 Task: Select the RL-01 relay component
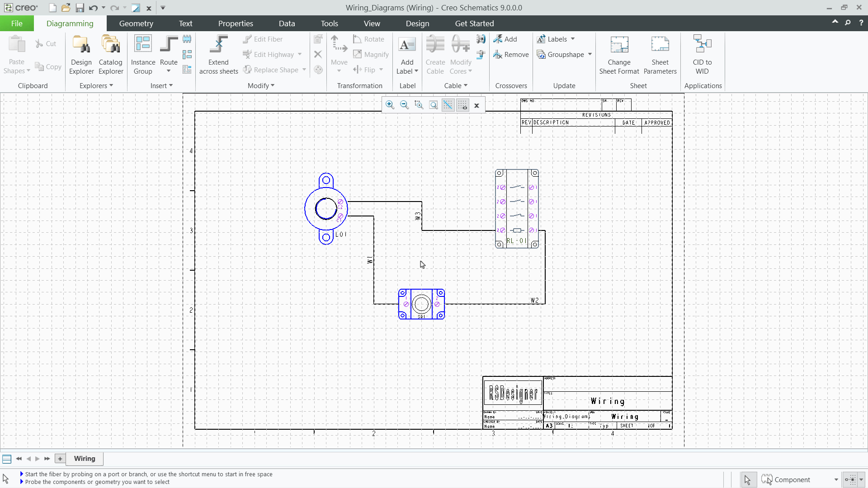pyautogui.click(x=517, y=209)
